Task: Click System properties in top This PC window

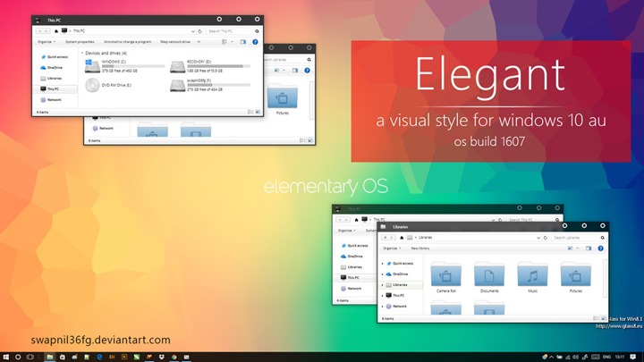Action: point(80,42)
